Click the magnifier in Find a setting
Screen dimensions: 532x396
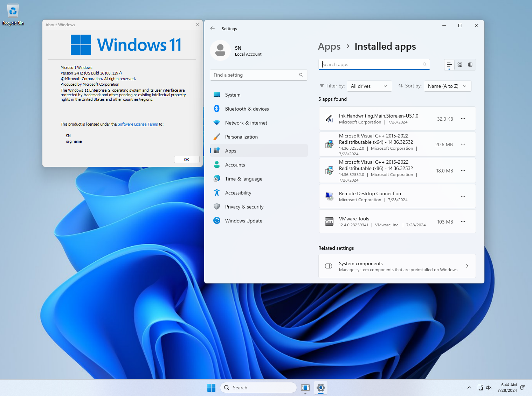[x=301, y=75]
